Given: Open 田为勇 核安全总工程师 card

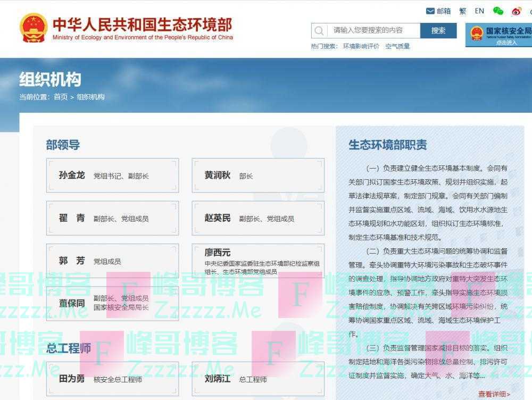Looking at the screenshot, I should point(113,379).
